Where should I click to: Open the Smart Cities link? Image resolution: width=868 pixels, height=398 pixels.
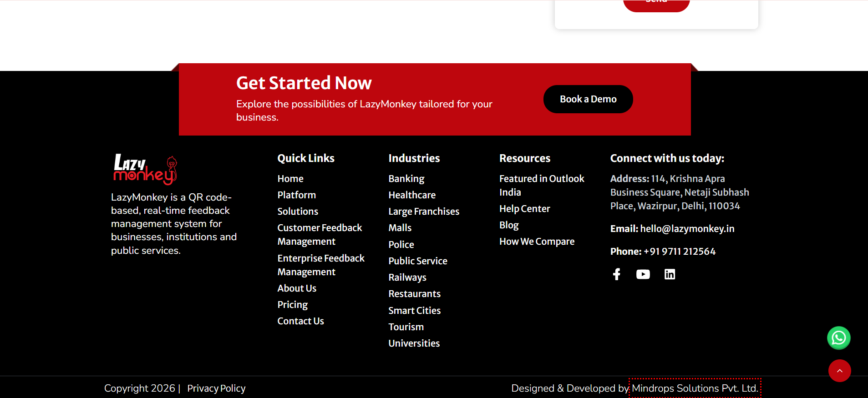click(415, 311)
